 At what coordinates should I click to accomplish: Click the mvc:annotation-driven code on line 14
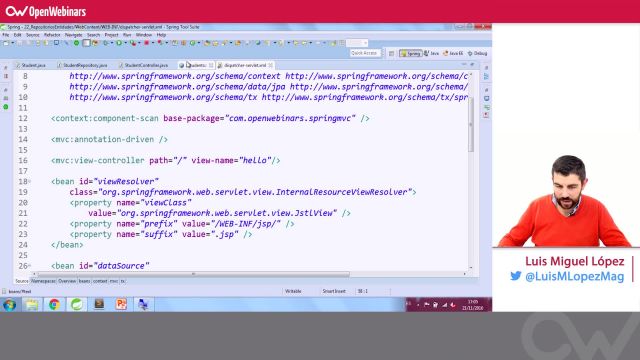[x=109, y=140]
